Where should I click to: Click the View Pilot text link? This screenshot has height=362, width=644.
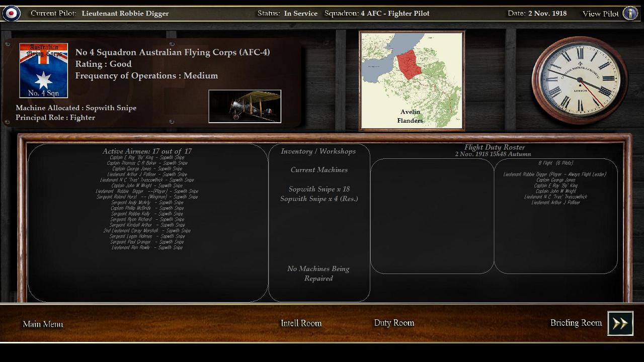(x=601, y=14)
